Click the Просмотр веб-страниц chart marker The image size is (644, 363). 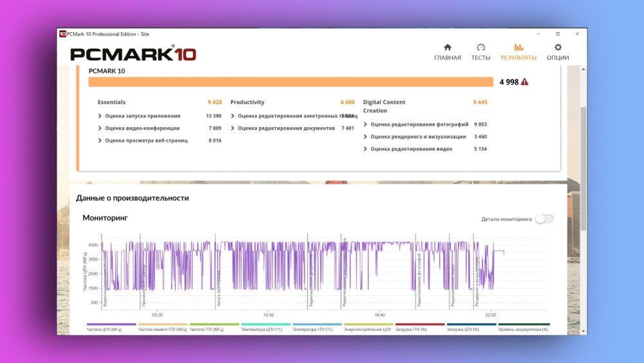click(144, 286)
